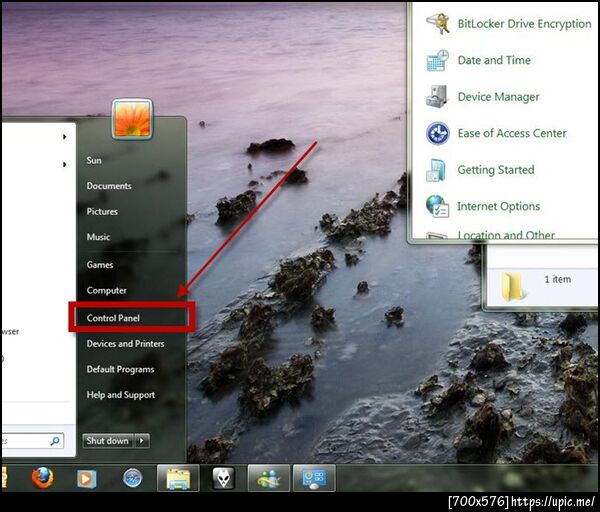Open Games from the Start menu
Screen dimensions: 600x512
click(100, 265)
